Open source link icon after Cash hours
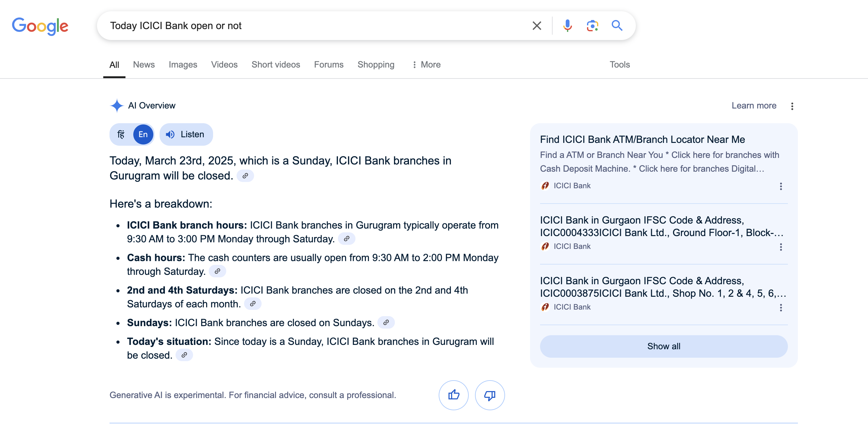The height and width of the screenshot is (424, 868). 217,271
